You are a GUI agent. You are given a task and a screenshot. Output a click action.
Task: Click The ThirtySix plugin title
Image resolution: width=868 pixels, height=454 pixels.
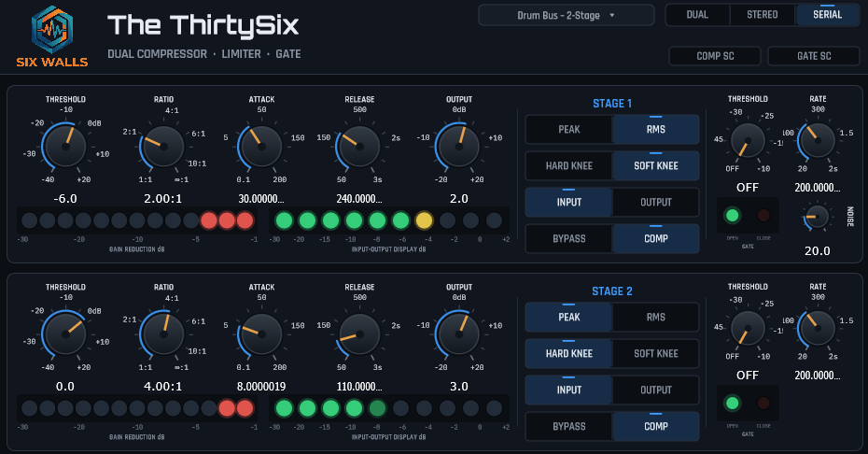(x=203, y=25)
